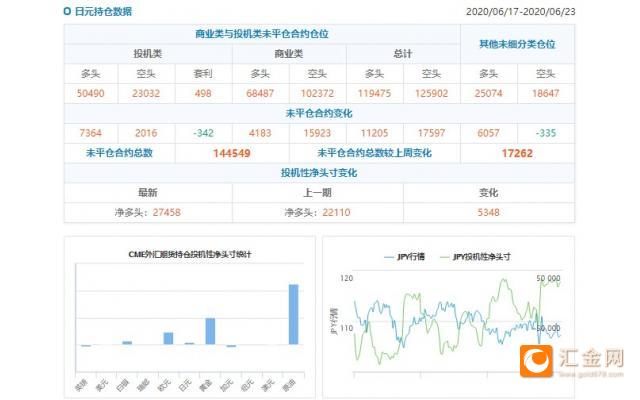This screenshot has height=400, width=640.
Task: Click the 投机性净头寸变化 section header
Action: coord(319,173)
